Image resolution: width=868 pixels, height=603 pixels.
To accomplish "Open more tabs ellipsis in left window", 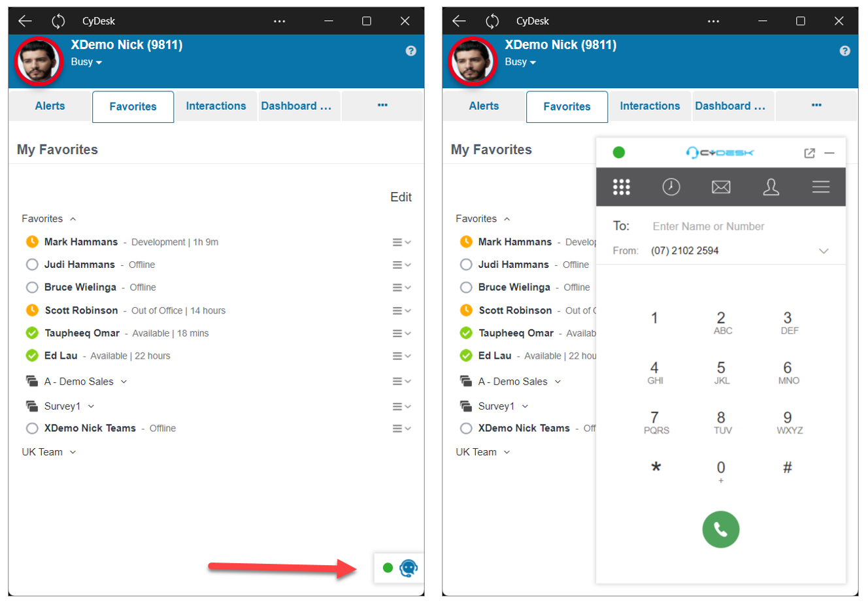I will 383,106.
